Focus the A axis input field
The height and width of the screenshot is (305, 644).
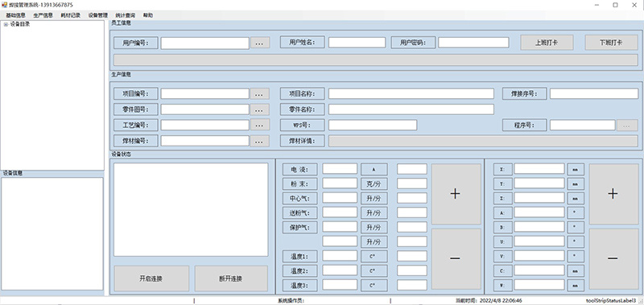[x=539, y=212]
